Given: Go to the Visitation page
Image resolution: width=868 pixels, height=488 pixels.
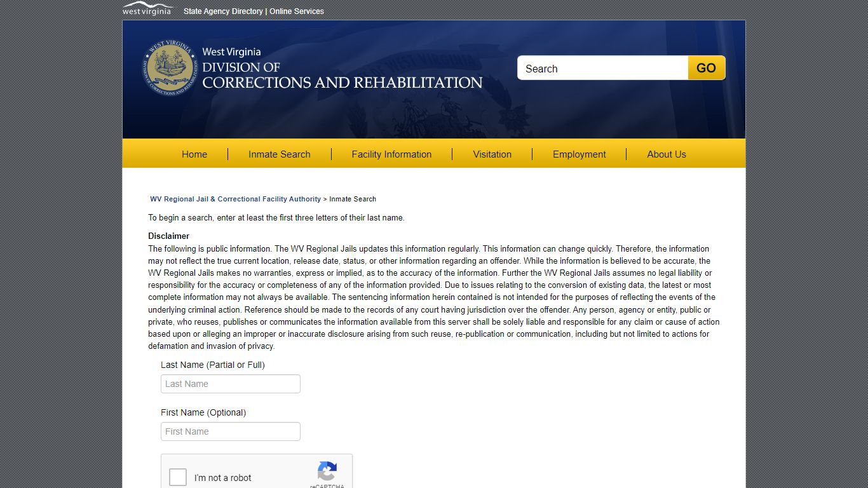Looking at the screenshot, I should (x=492, y=154).
